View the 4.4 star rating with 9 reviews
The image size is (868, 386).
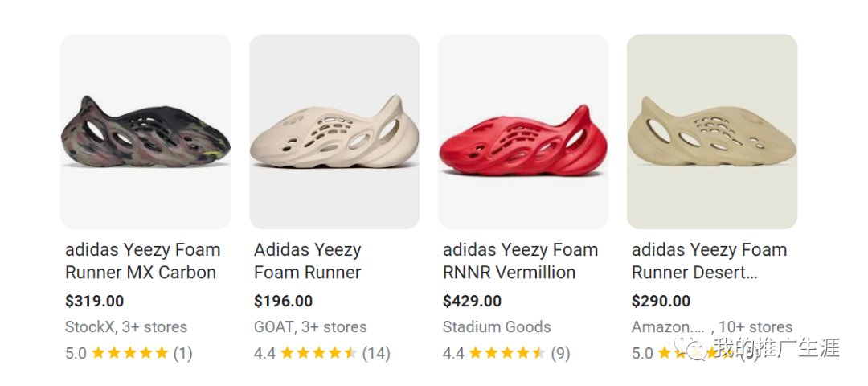506,353
